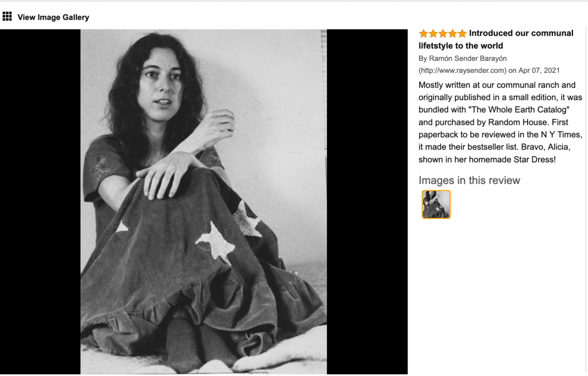Click the large white star on the dress
588x376 pixels.
(x=216, y=243)
